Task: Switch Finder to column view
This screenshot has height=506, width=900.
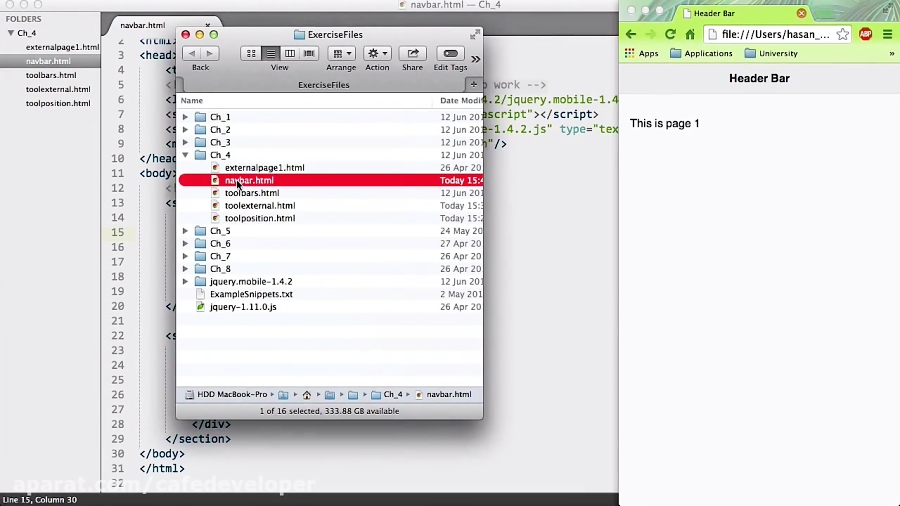Action: [x=290, y=53]
